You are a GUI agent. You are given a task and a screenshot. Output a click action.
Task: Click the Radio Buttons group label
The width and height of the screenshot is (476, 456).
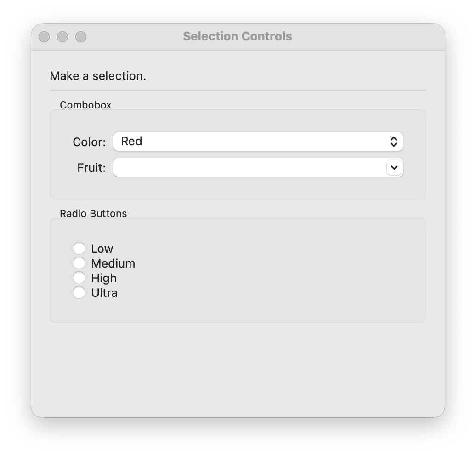[93, 213]
